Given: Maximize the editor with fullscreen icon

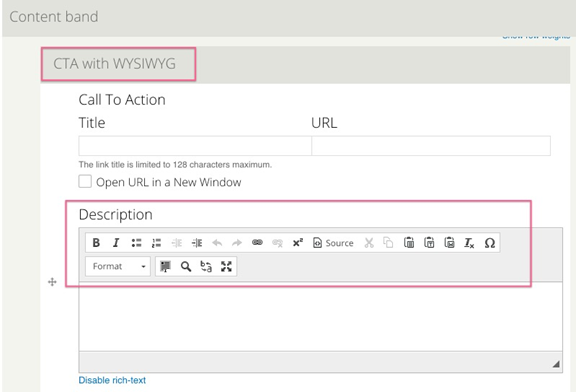Looking at the screenshot, I should coord(226,266).
